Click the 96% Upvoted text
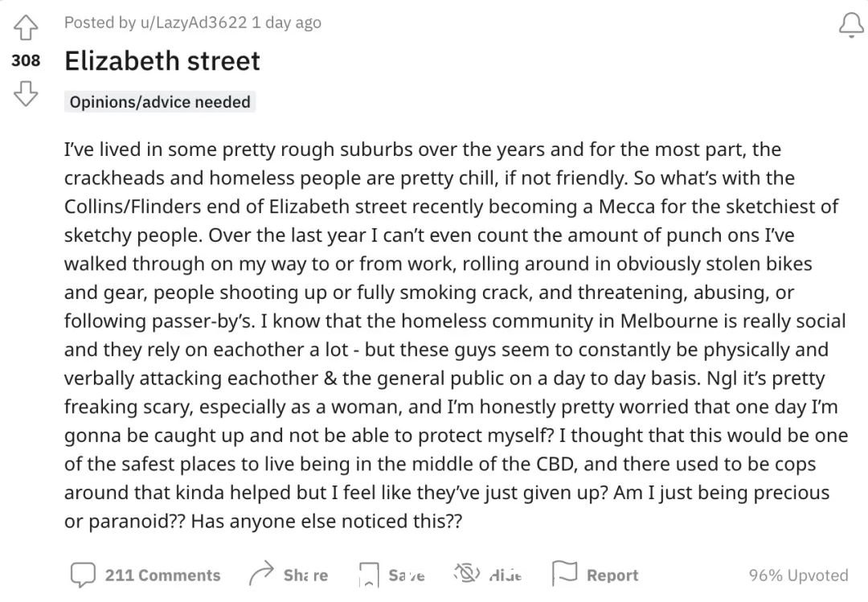Viewport: 868px width, 602px height. tap(798, 575)
